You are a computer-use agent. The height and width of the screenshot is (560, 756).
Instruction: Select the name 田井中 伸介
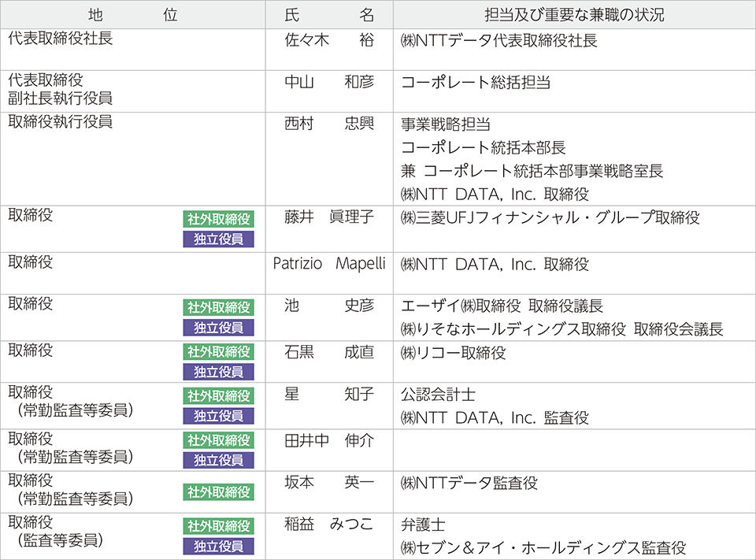point(329,441)
